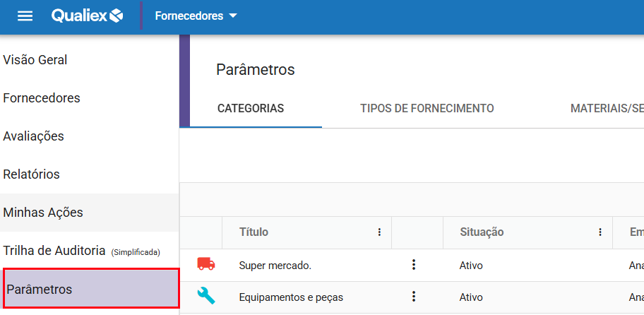Switch to Tipos de Fornecimento tab
644x315 pixels.
427,109
